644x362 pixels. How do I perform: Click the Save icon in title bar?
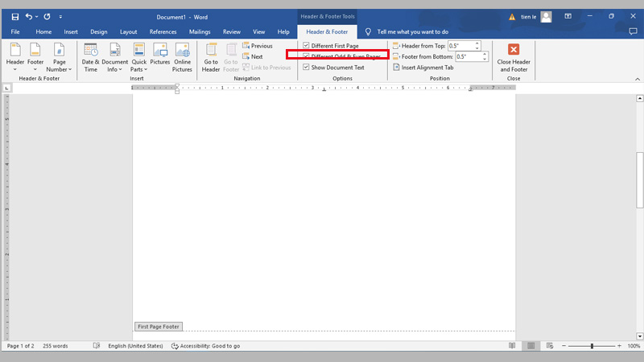[x=14, y=16]
